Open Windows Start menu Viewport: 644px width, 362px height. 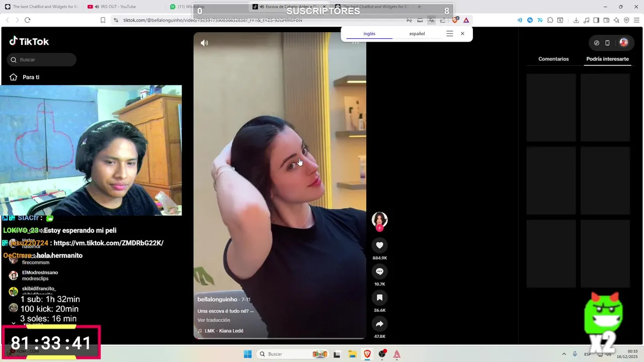click(248, 354)
